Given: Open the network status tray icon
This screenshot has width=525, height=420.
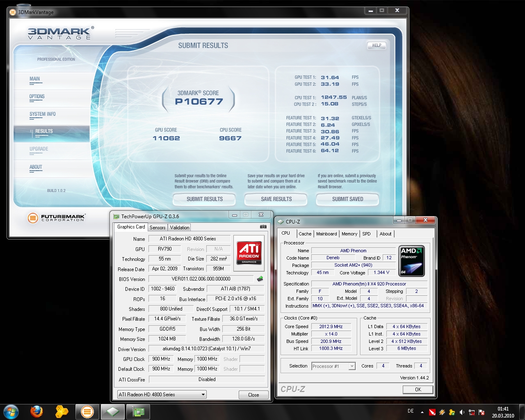Looking at the screenshot, I should 472,412.
